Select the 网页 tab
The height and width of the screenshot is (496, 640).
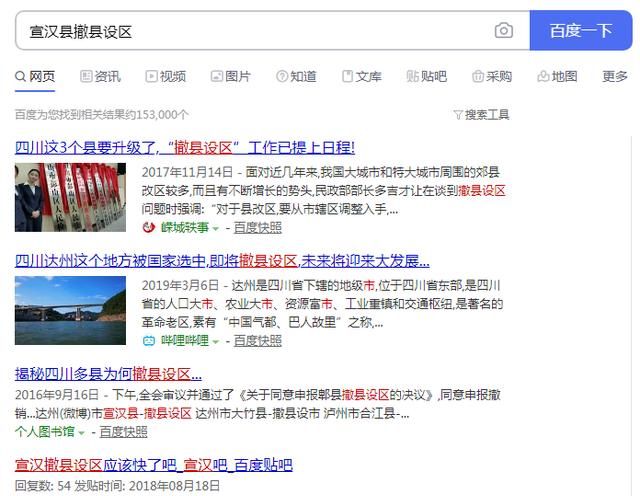pos(35,76)
